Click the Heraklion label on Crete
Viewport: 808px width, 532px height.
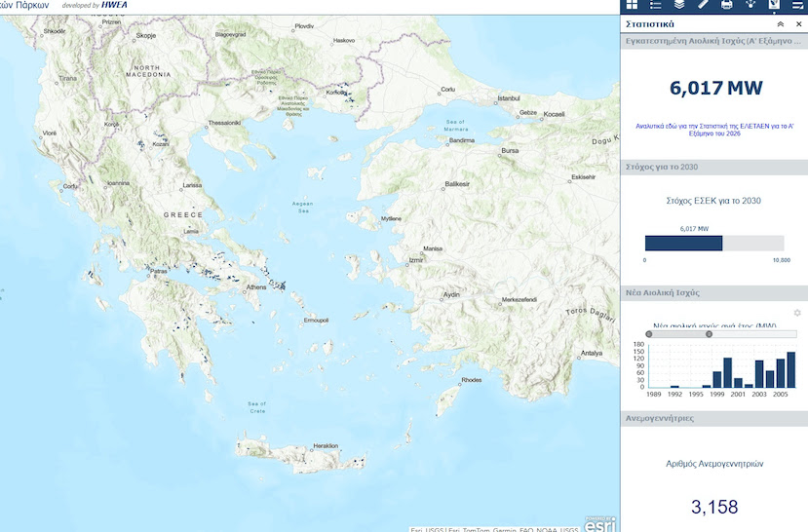pyautogui.click(x=326, y=446)
